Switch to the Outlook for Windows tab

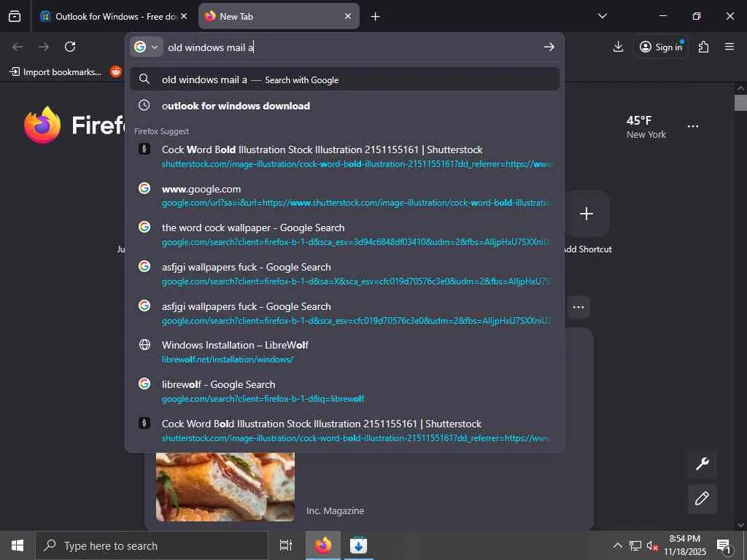point(114,16)
